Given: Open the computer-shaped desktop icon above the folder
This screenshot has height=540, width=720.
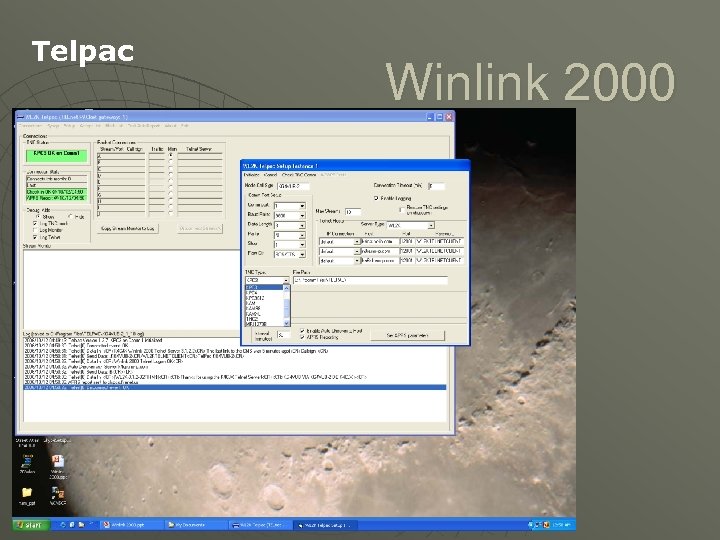Looking at the screenshot, I should click(27, 461).
